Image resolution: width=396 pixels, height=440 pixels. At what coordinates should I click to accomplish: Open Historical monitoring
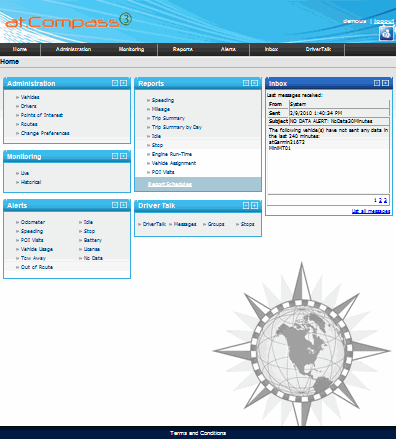click(x=31, y=182)
